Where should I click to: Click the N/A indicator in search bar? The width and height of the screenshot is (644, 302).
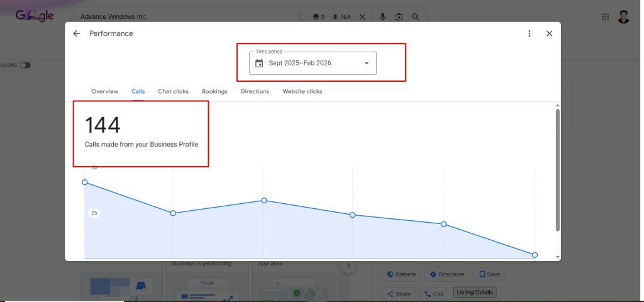(x=341, y=17)
